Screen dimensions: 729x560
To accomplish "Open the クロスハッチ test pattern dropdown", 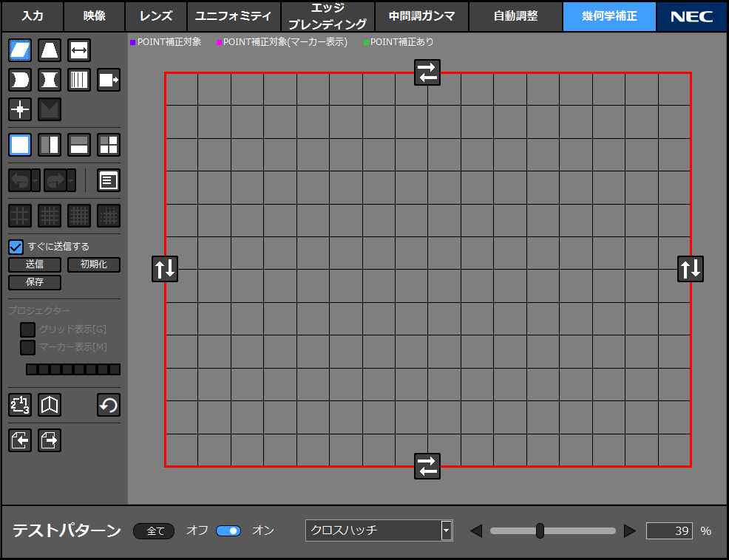I will pos(446,530).
